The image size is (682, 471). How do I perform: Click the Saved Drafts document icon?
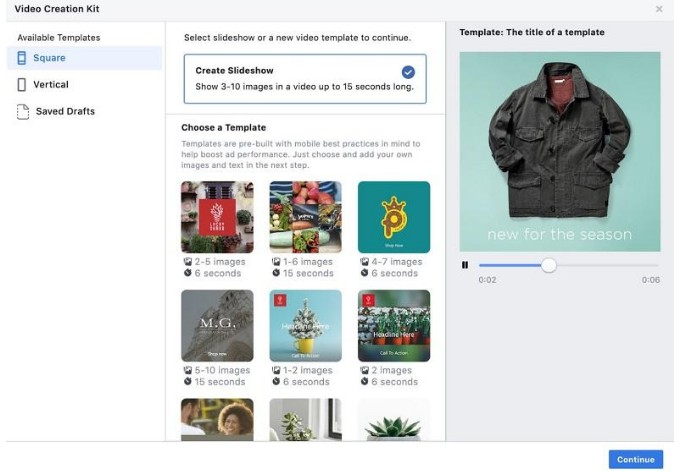coord(23,112)
